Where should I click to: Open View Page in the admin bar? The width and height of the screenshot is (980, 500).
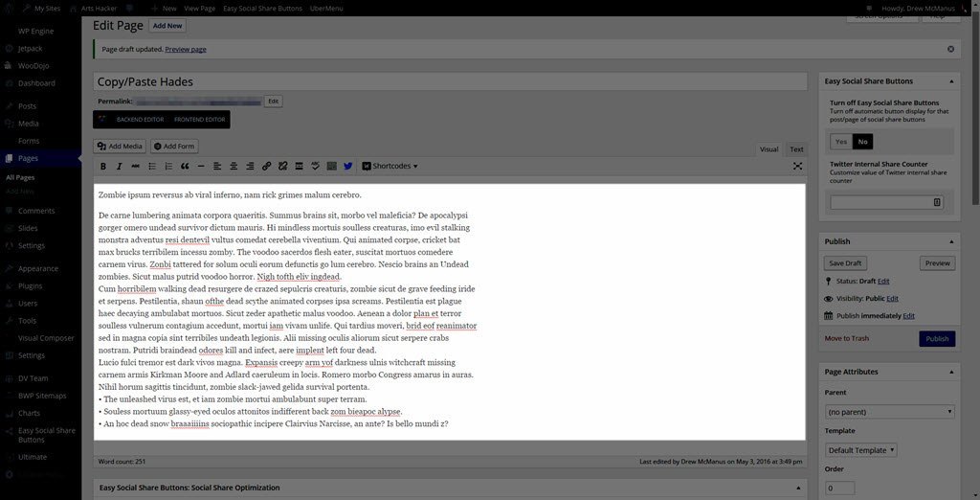click(x=199, y=9)
